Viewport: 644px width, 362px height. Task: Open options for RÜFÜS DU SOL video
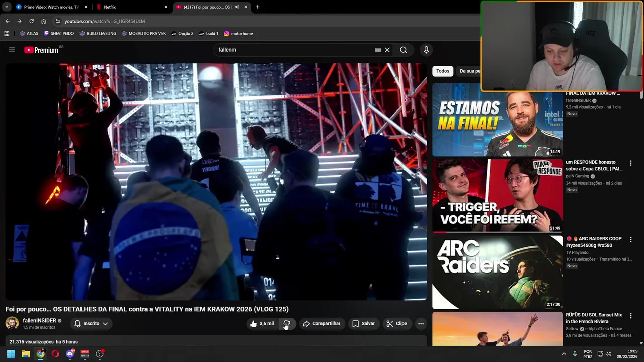[x=630, y=316]
